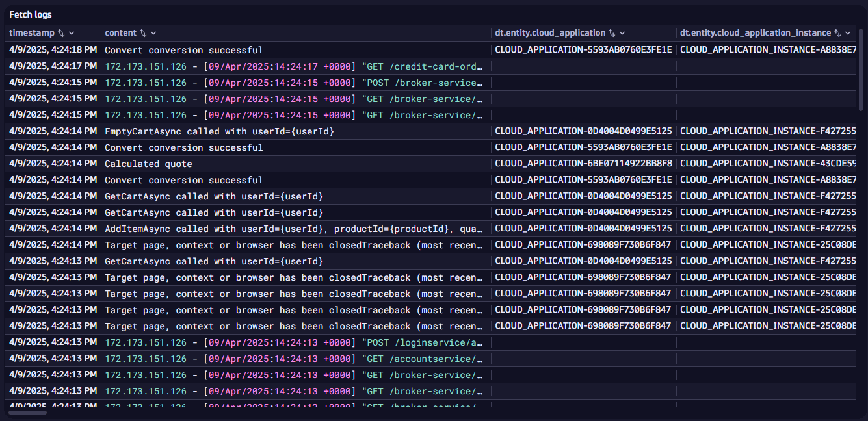Click the vertical scrollbar thumb of logs table

coord(861,68)
